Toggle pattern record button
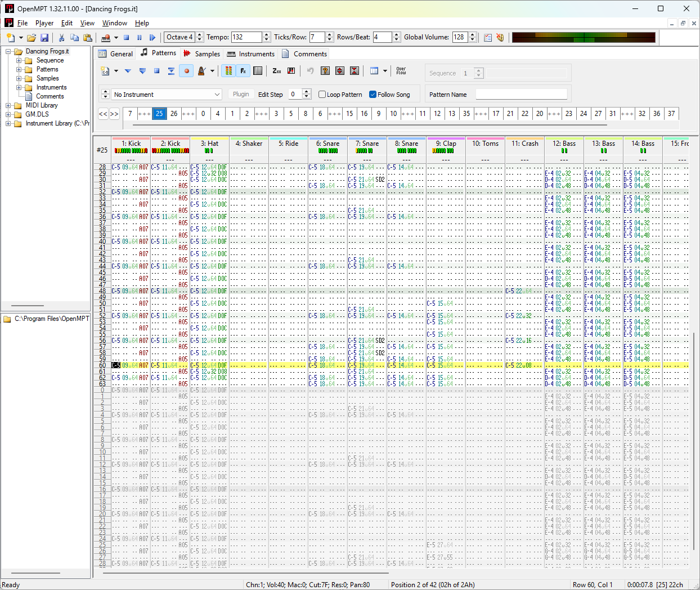700x590 pixels. tap(186, 71)
